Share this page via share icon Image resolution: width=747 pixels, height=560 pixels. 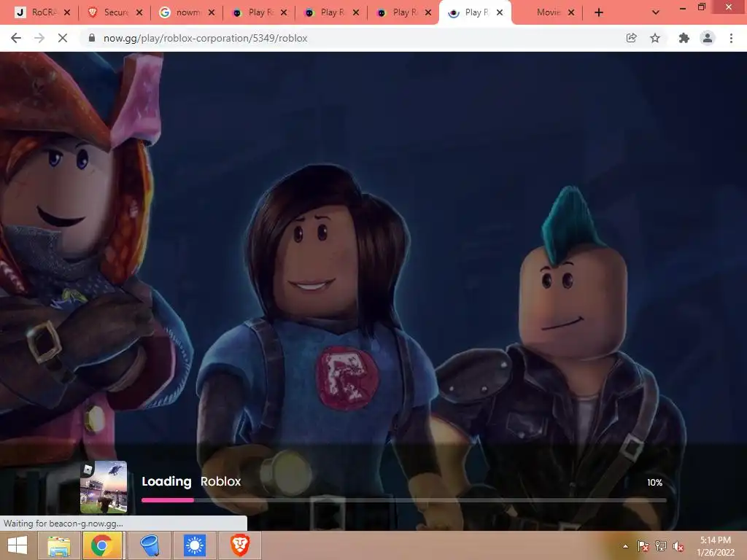pos(631,38)
